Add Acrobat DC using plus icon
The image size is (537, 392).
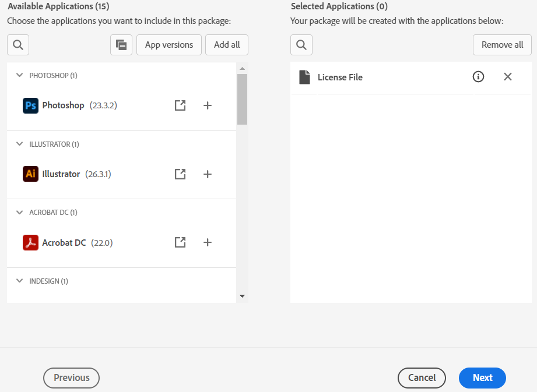pyautogui.click(x=208, y=242)
